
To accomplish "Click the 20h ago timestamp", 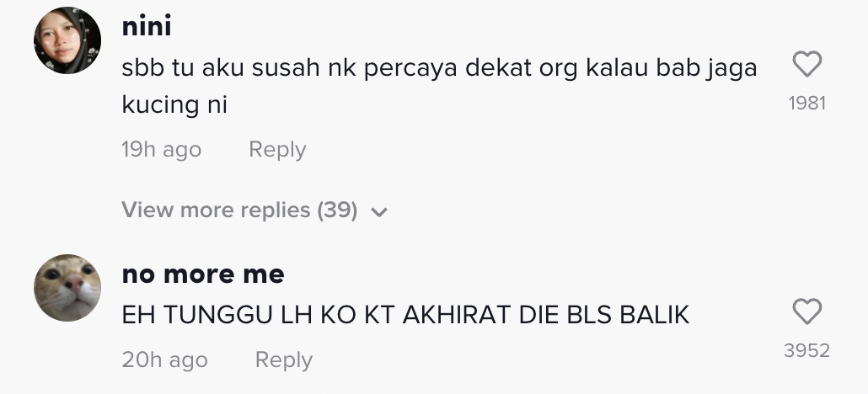I will click(164, 360).
